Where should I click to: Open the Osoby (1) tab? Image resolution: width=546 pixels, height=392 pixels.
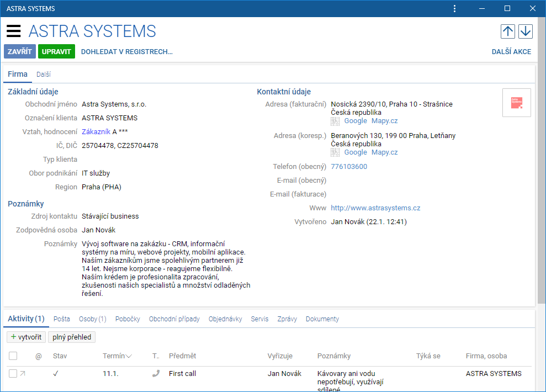[x=93, y=319]
